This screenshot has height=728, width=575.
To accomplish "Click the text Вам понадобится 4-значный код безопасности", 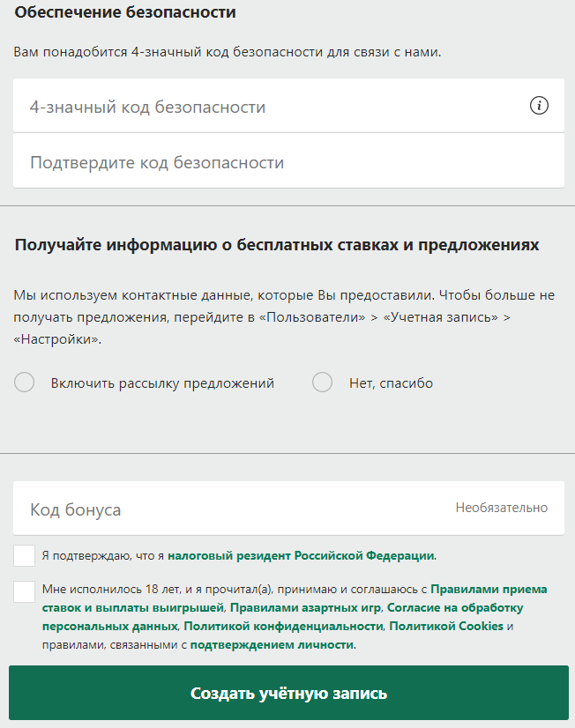I will (x=228, y=52).
